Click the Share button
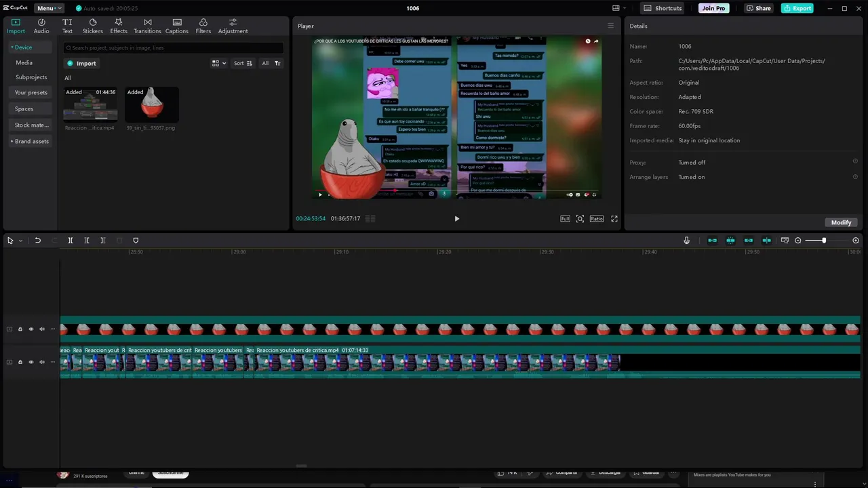Screen dimensions: 868x488 click(x=758, y=8)
